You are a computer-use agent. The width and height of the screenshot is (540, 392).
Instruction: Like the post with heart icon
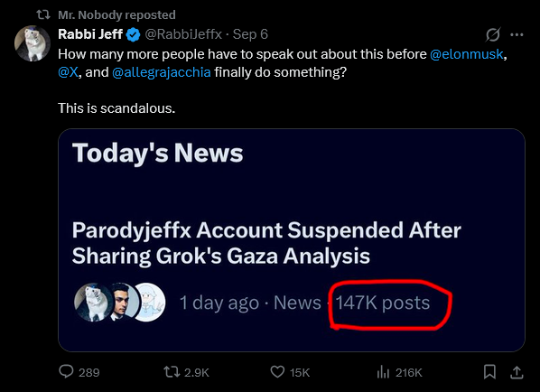pos(277,372)
